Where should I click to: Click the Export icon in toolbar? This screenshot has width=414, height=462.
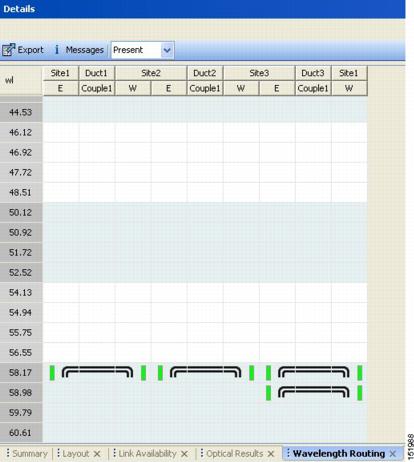[8, 50]
